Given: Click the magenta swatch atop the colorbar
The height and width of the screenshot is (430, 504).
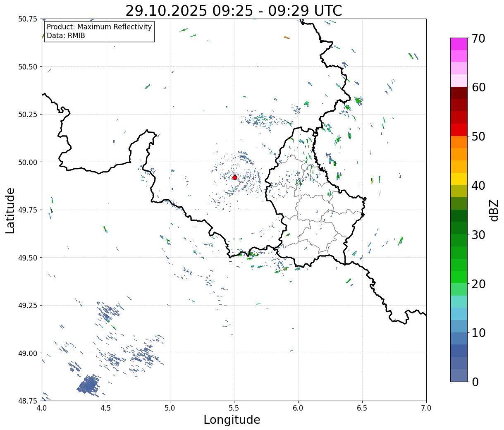Looking at the screenshot, I should pyautogui.click(x=459, y=44).
